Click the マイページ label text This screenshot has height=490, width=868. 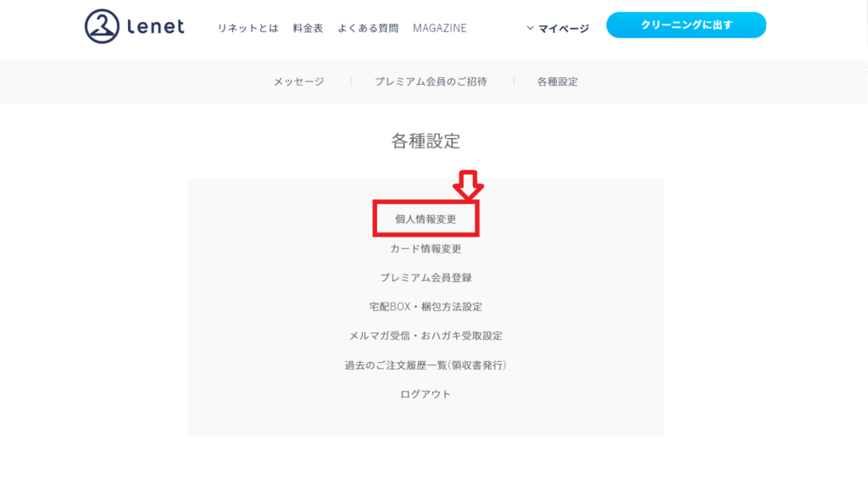(x=564, y=28)
